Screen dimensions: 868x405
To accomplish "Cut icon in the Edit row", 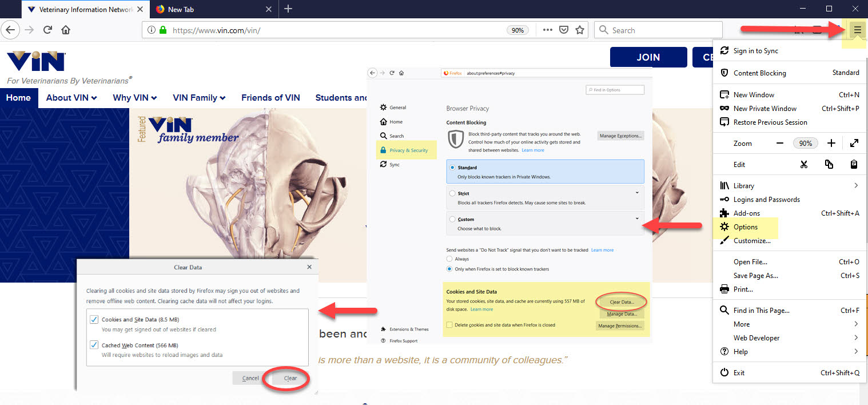I will click(x=804, y=164).
